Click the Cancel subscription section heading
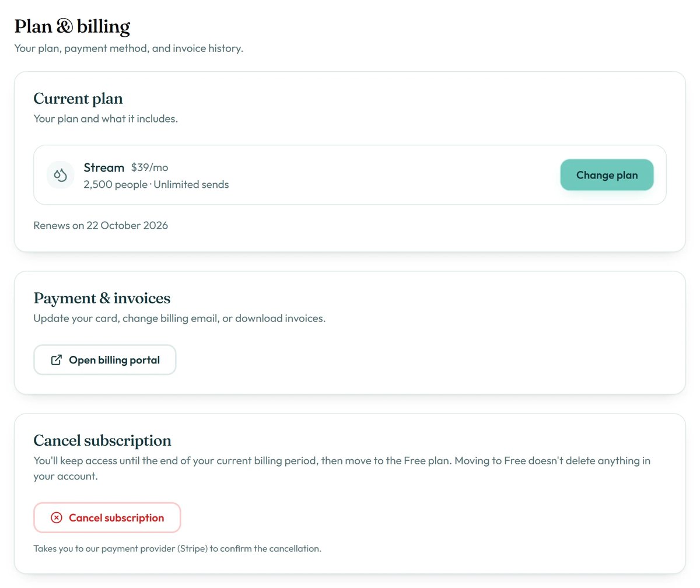The width and height of the screenshot is (700, 588). 103,440
